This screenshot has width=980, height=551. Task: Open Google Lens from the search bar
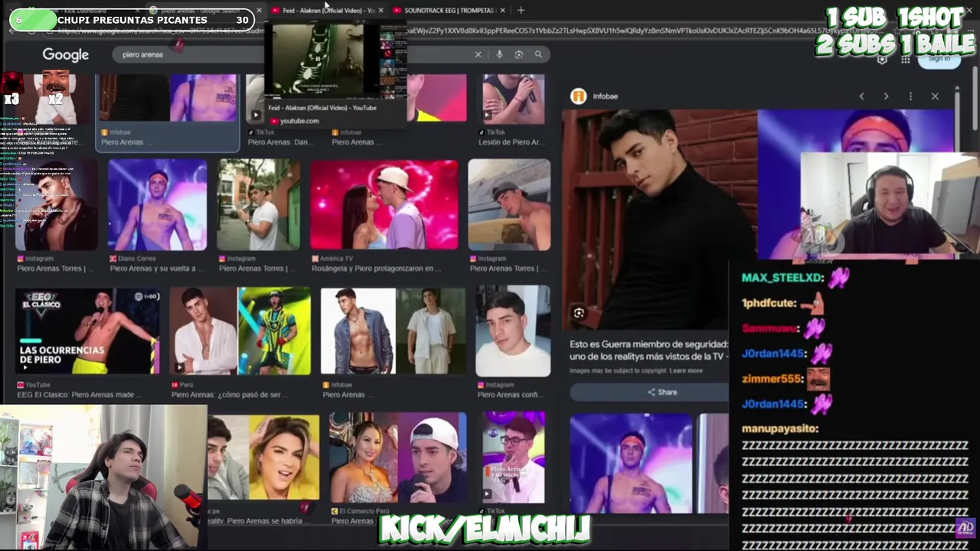click(x=518, y=54)
